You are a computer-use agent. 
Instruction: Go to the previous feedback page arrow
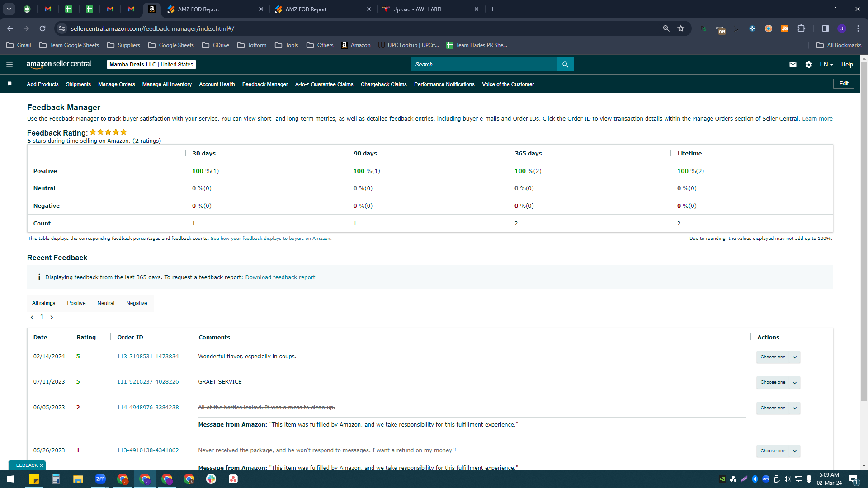point(32,317)
